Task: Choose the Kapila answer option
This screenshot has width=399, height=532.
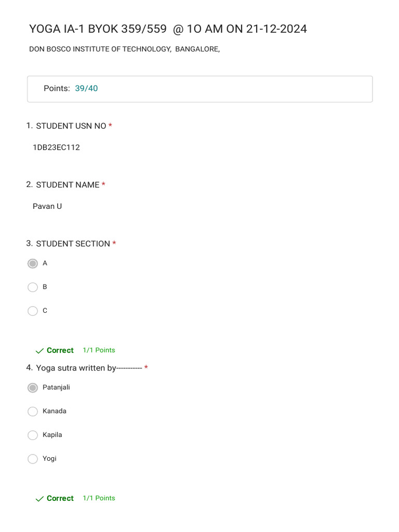Action: pos(33,435)
